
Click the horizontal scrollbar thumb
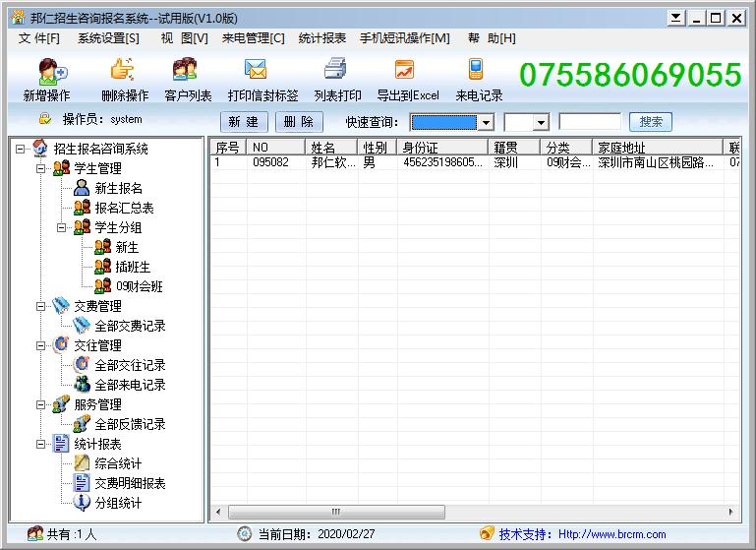[336, 512]
